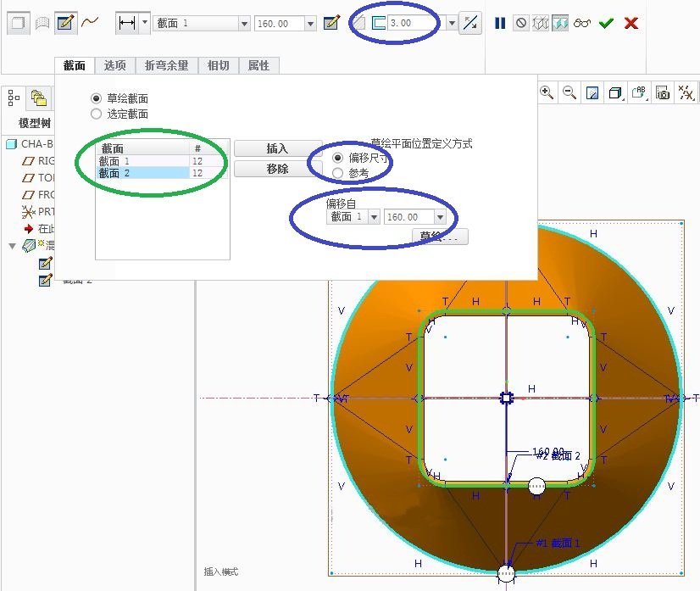Open the annotation display AB icon
Screen dimensions: 700x591
pyautogui.click(x=639, y=93)
